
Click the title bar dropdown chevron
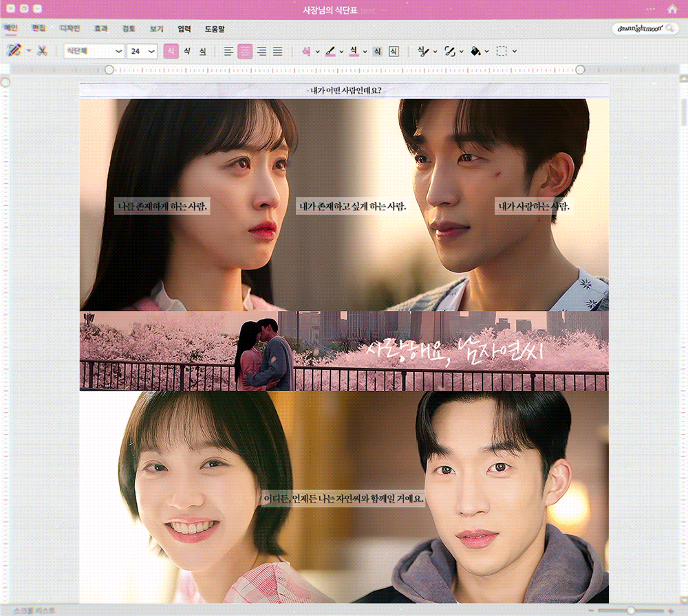click(383, 10)
